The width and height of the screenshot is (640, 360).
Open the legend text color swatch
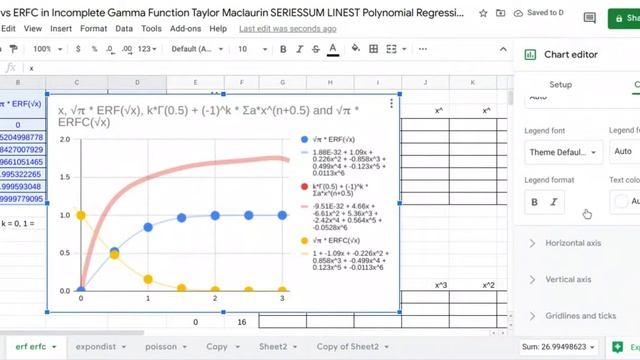click(621, 201)
